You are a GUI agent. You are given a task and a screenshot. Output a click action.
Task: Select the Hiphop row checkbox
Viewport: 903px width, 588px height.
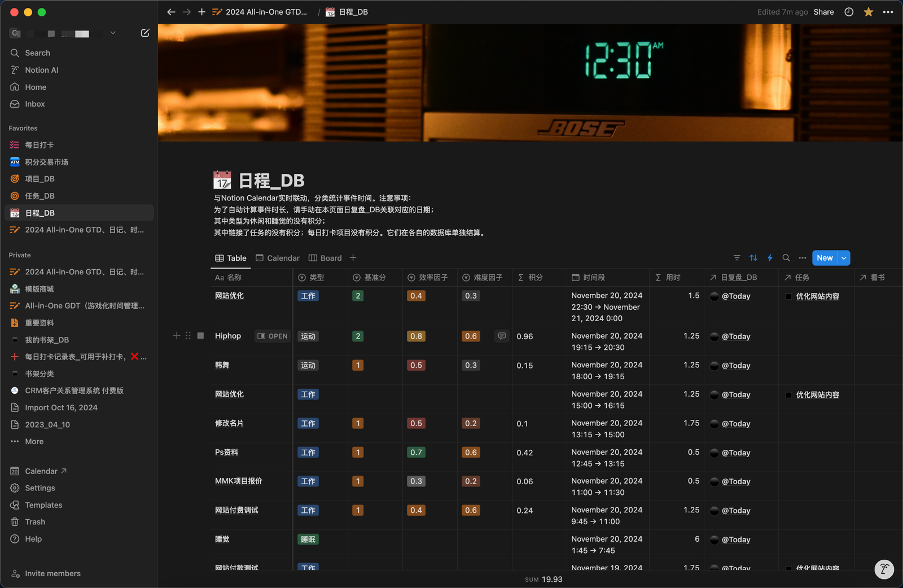200,336
